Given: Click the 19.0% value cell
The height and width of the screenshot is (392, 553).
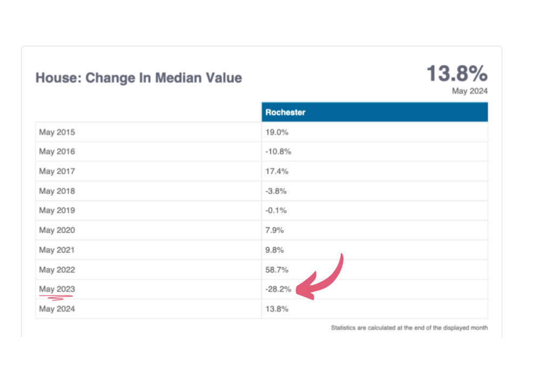Looking at the screenshot, I should click(x=276, y=132).
